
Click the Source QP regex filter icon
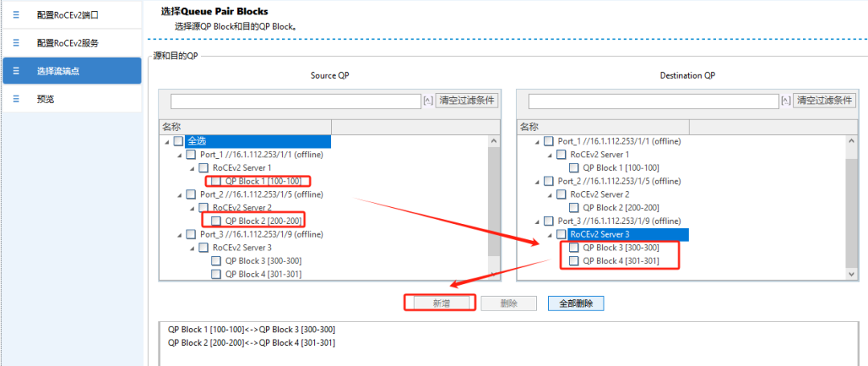coord(428,100)
